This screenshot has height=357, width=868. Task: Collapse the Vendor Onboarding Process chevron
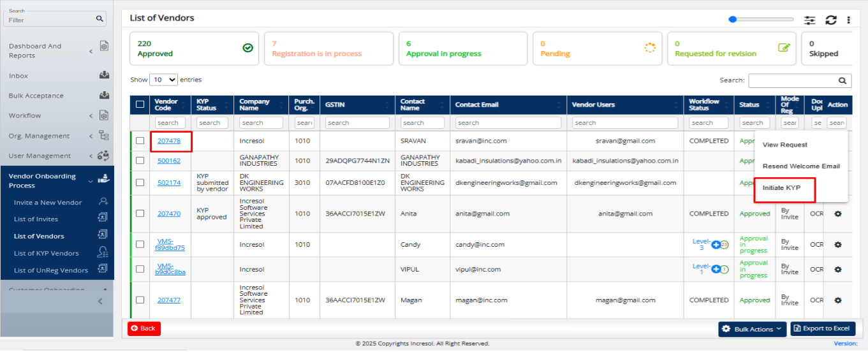pos(91,181)
